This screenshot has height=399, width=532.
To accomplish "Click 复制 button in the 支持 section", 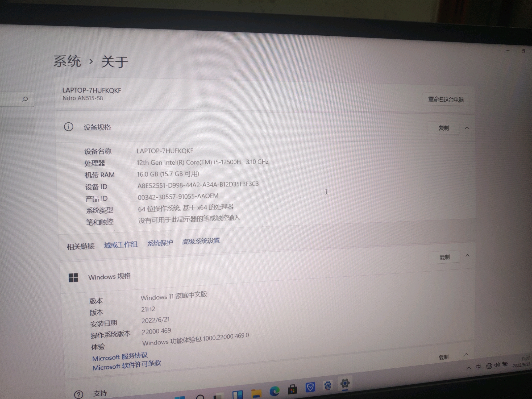I will click(x=443, y=357).
